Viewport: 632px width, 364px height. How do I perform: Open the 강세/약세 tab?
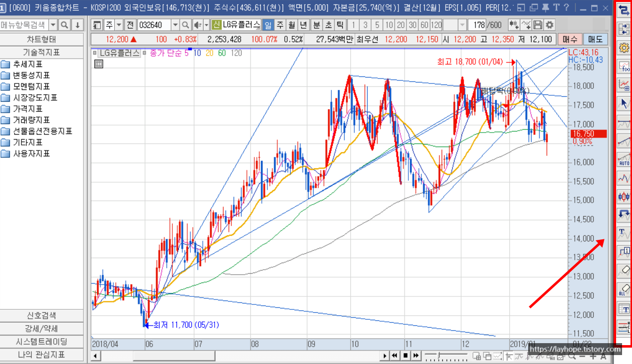tap(42, 328)
